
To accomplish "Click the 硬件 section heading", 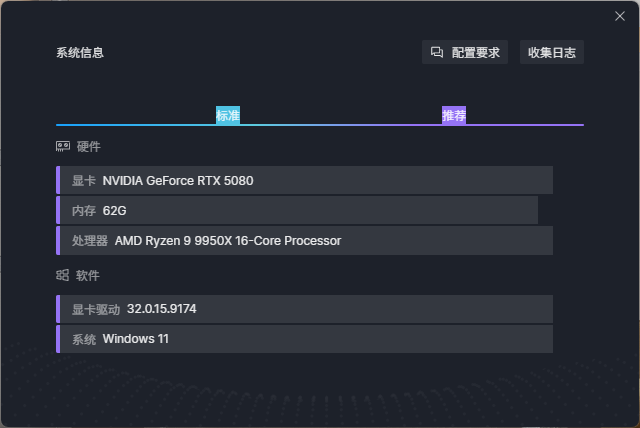I will click(89, 147).
